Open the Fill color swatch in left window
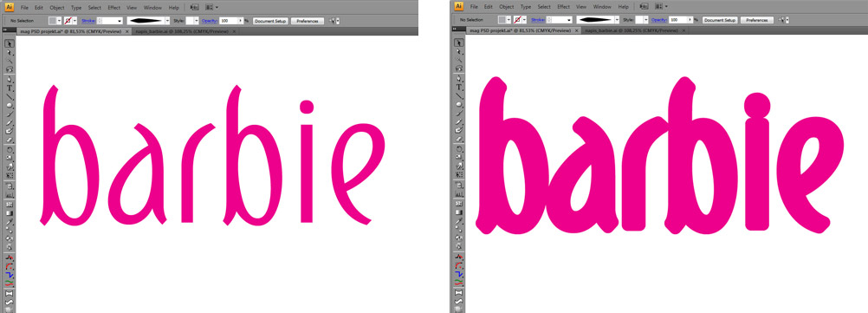The width and height of the screenshot is (868, 313). [55, 21]
